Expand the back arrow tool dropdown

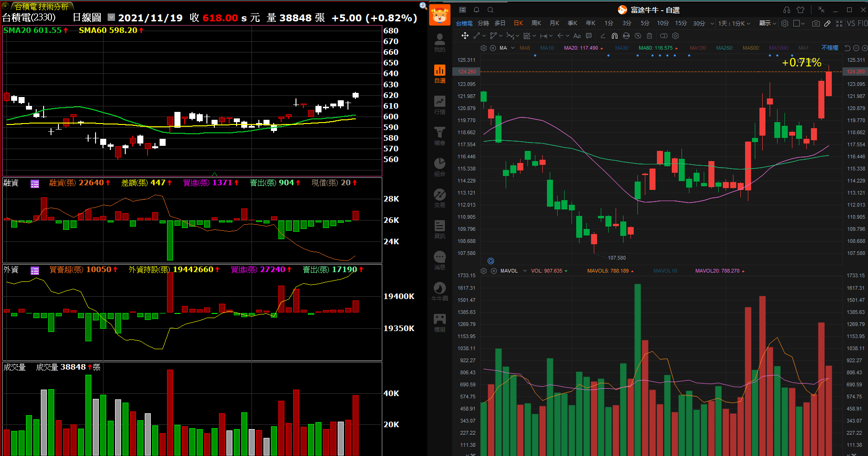click(567, 36)
